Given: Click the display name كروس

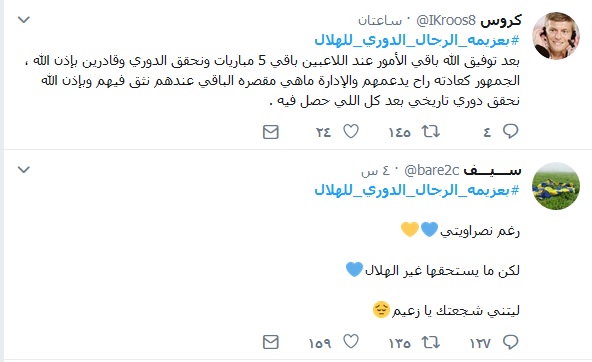Looking at the screenshot, I should (501, 20).
